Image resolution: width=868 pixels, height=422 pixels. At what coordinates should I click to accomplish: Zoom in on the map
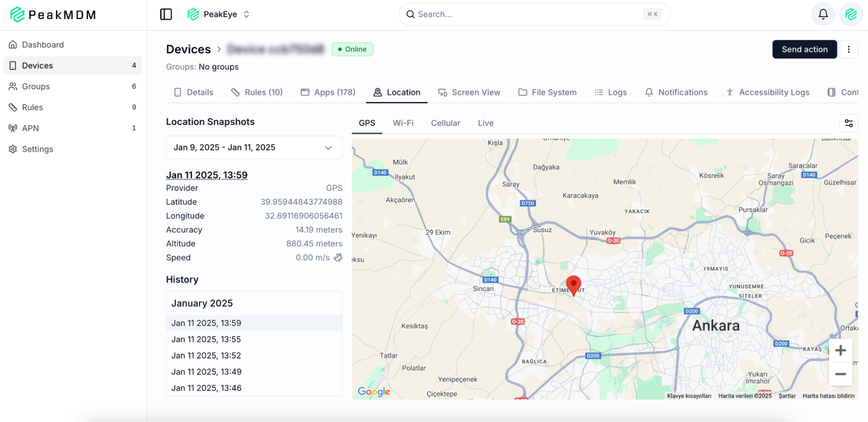(x=840, y=350)
